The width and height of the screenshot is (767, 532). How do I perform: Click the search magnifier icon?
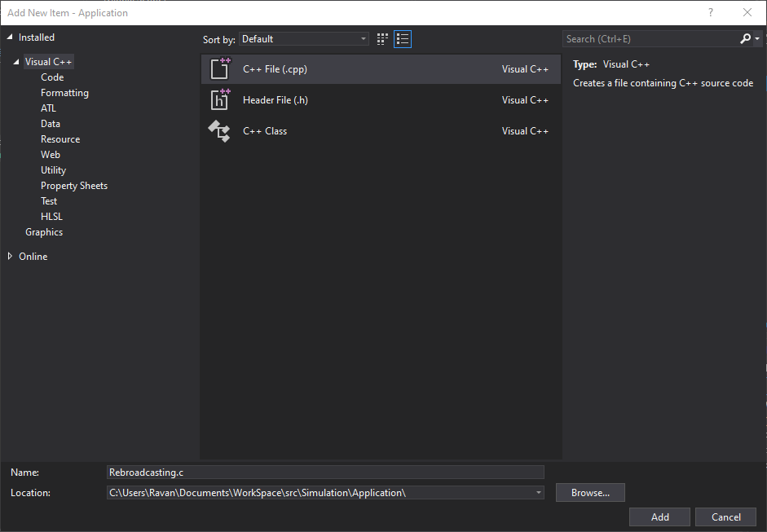coord(745,38)
